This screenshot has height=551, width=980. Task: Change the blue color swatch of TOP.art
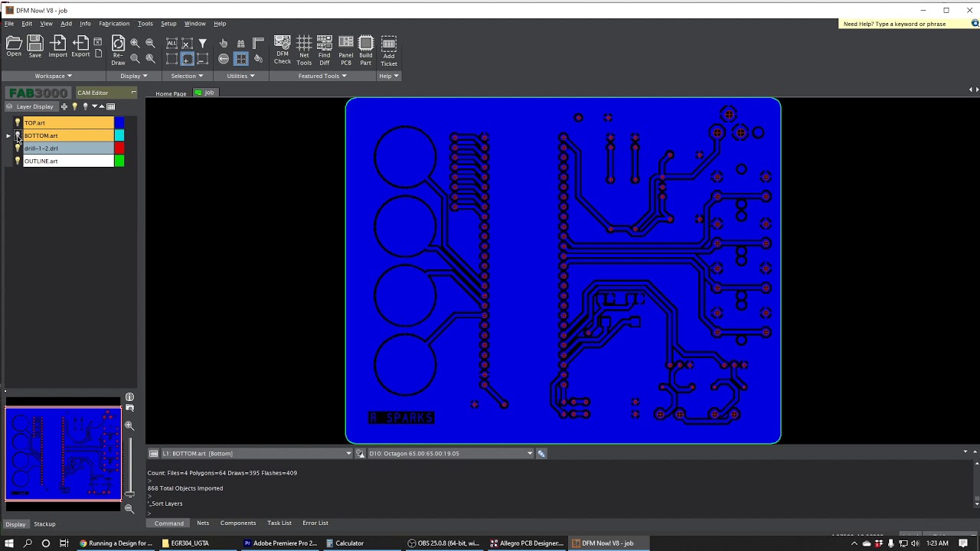[119, 122]
